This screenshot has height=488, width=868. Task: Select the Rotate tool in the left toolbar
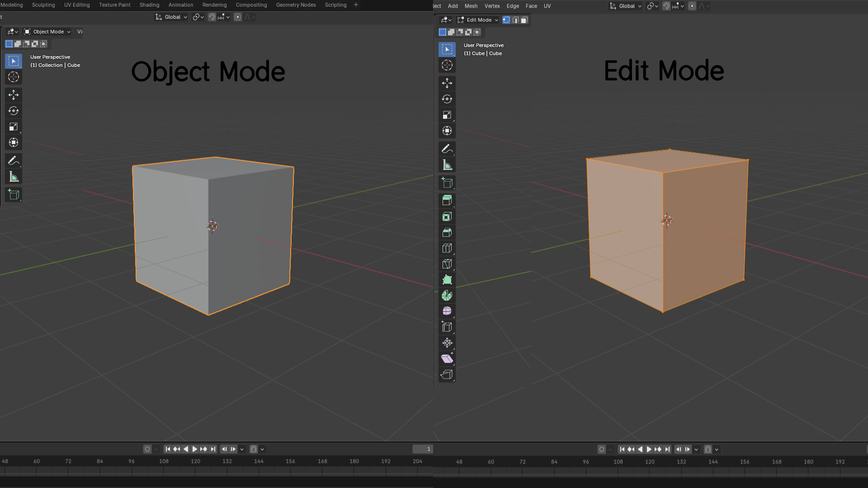[x=14, y=111]
